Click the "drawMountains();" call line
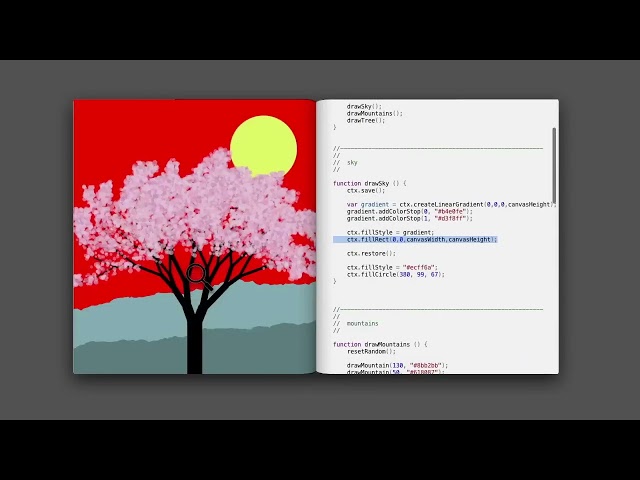The width and height of the screenshot is (640, 480). [x=375, y=113]
